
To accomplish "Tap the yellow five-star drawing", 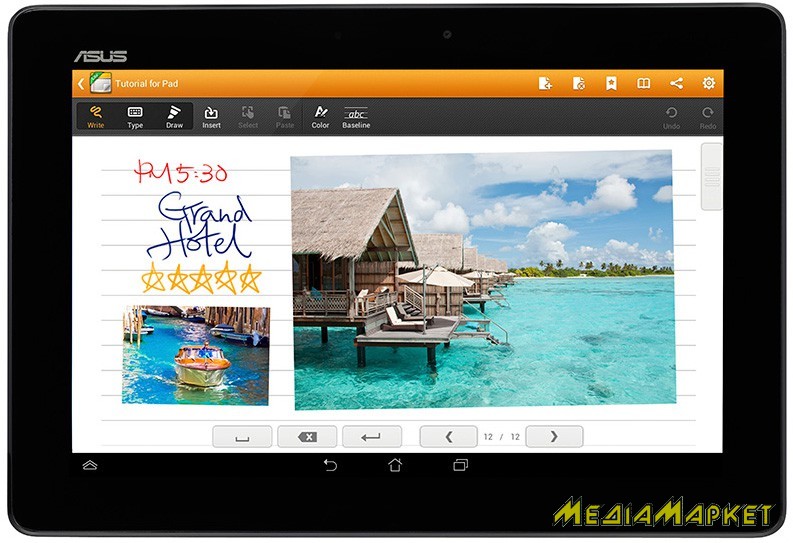I will click(x=201, y=278).
